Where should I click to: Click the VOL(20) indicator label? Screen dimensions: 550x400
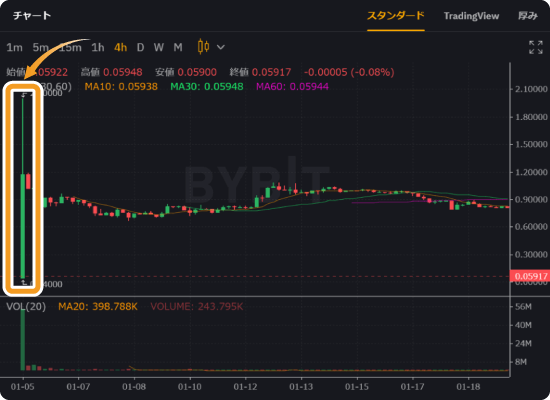[26, 307]
